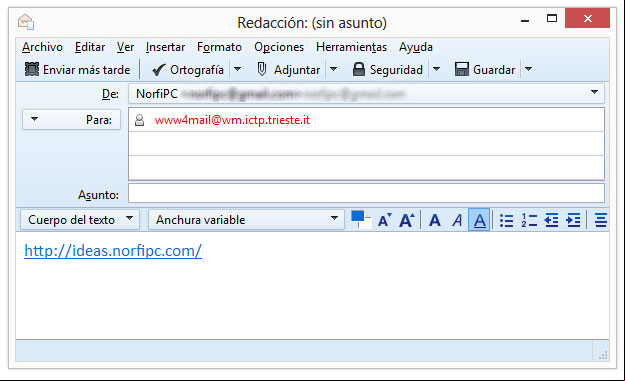Insert a numbered list
Screen dimensions: 625x381
529,220
